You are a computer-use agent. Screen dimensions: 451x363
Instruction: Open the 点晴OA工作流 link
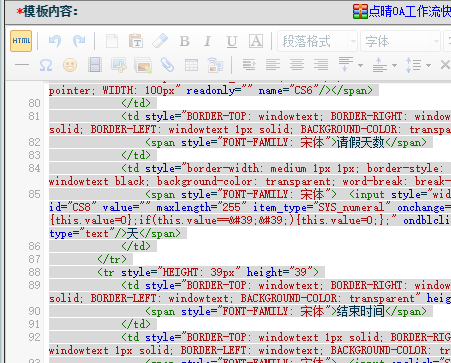tap(402, 12)
